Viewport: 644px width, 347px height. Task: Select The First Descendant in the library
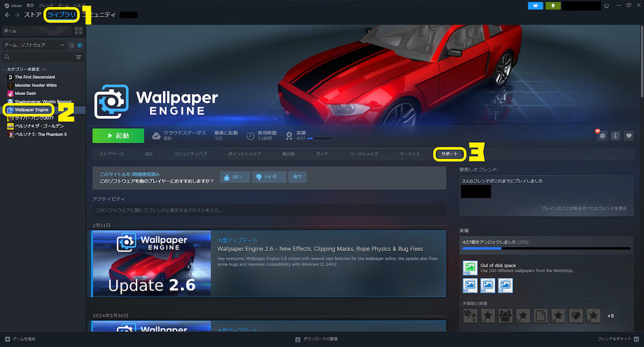[x=34, y=77]
